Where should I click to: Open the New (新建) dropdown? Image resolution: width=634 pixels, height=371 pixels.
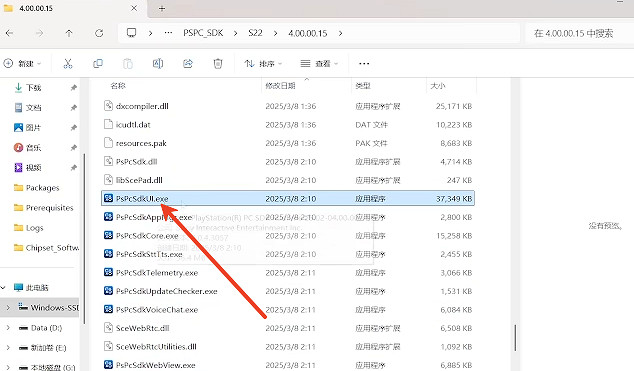22,63
